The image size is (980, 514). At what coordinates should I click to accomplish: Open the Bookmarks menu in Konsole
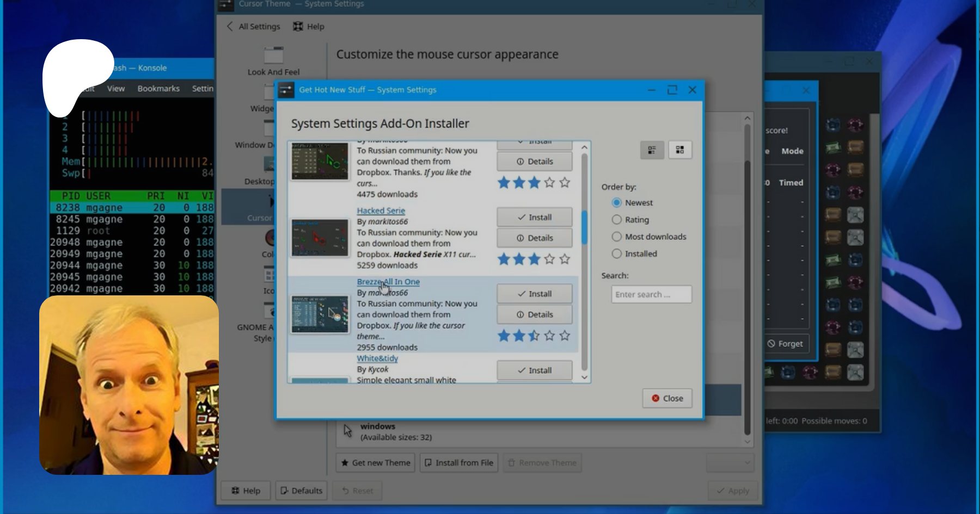click(x=158, y=88)
